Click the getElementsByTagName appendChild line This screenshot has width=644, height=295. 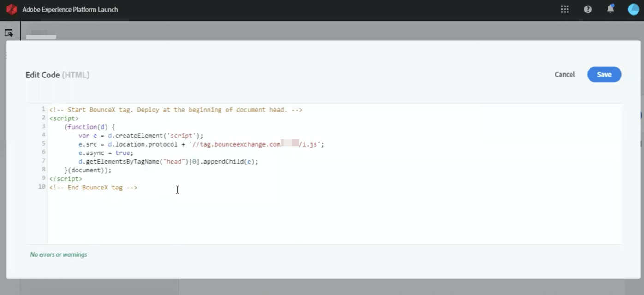coord(168,161)
